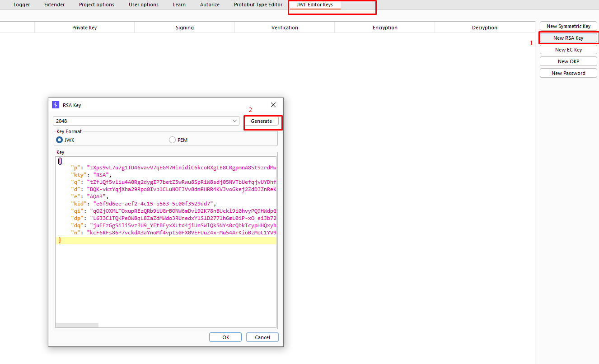Select the JWK key format
The image size is (599, 364).
point(59,140)
